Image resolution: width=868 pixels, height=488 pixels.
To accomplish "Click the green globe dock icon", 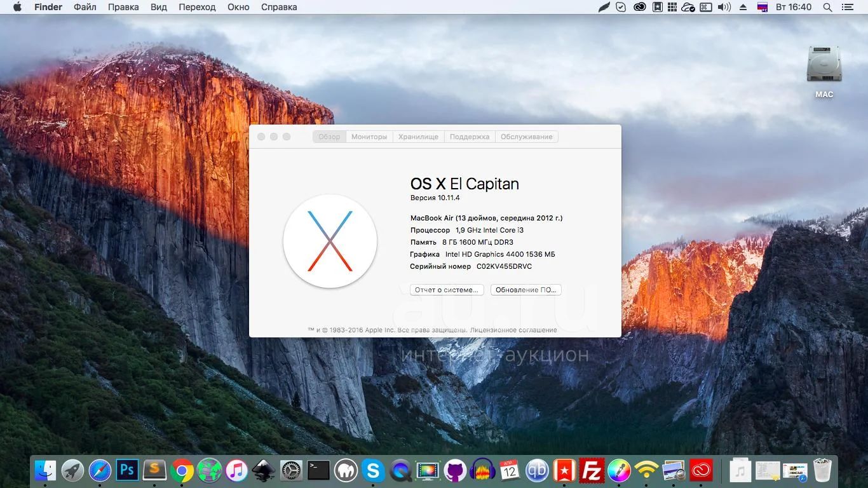I will pyautogui.click(x=209, y=470).
